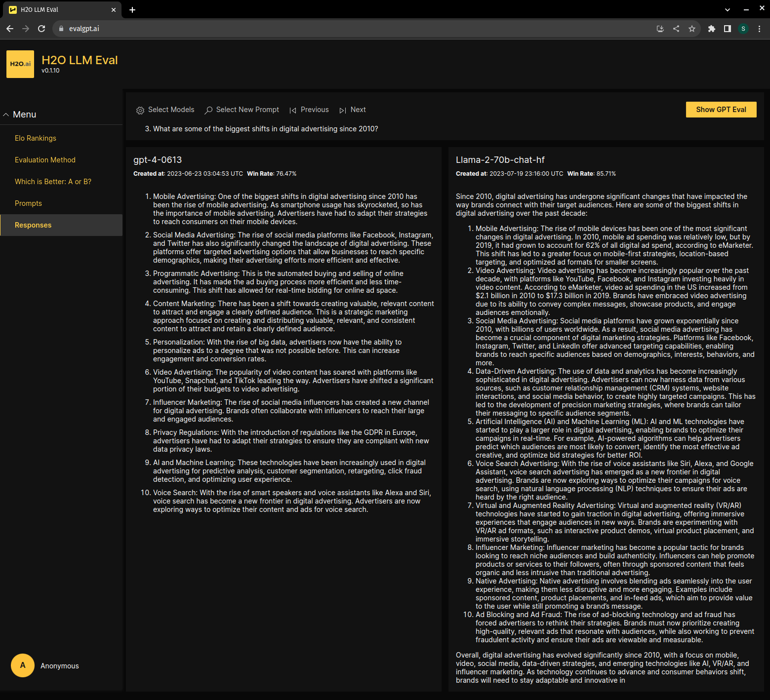
Task: Go to the Previous prompt
Action: [309, 110]
